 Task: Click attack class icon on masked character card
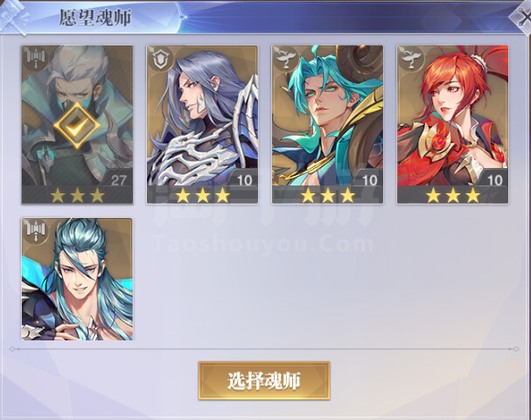[35, 59]
